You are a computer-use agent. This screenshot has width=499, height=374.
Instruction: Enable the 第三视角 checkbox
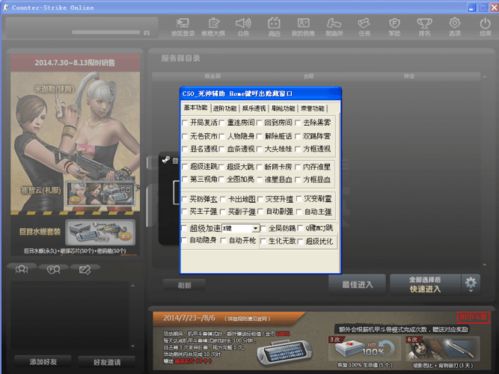click(x=185, y=179)
